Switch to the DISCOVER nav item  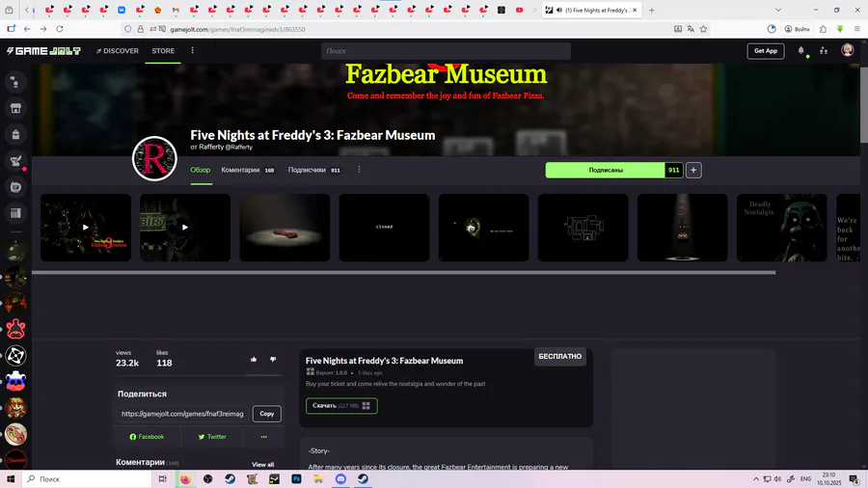(x=118, y=51)
